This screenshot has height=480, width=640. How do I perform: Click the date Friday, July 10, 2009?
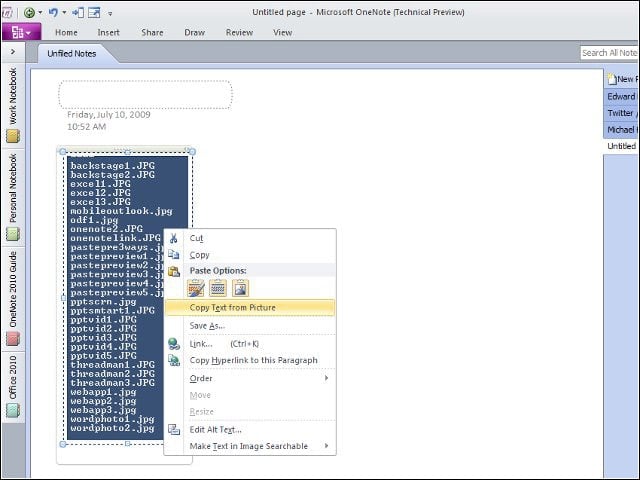click(109, 115)
